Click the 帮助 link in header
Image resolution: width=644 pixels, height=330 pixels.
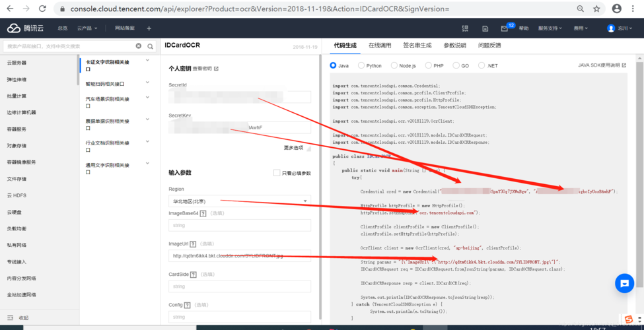tap(524, 28)
